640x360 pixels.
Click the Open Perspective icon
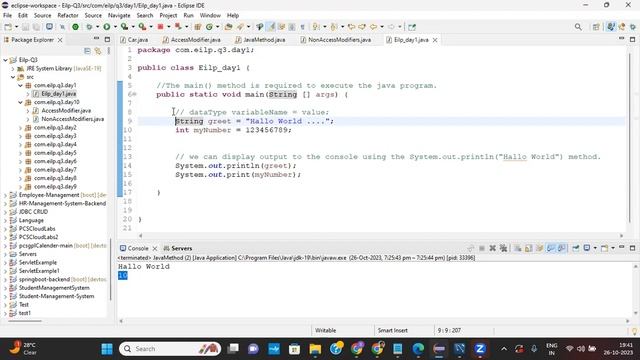pos(596,27)
